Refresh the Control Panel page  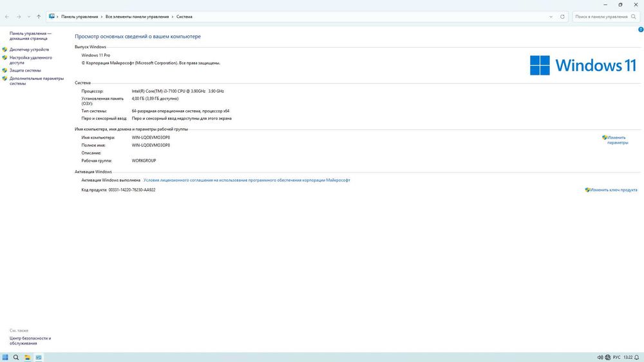[x=562, y=17]
